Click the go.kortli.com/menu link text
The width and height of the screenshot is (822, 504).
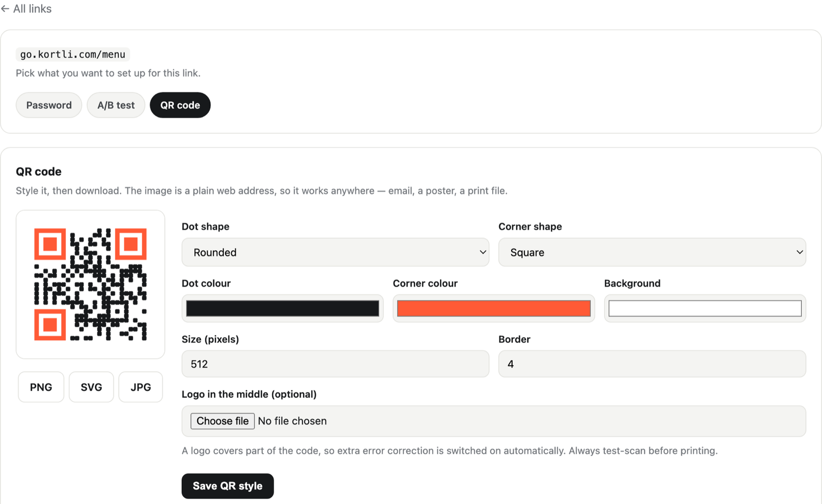pyautogui.click(x=72, y=54)
